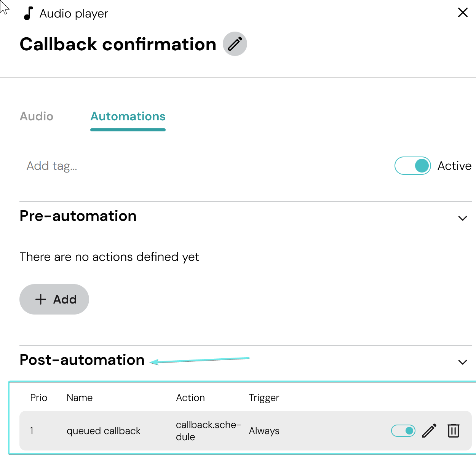
Task: Select the Automations tab
Action: click(128, 116)
